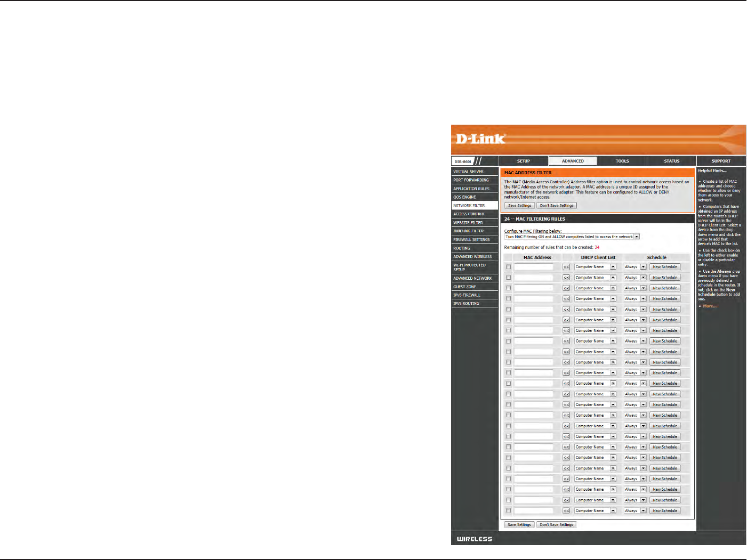Image resolution: width=747 pixels, height=560 pixels.
Task: Select Virtual Server in the sidebar
Action: [x=475, y=172]
